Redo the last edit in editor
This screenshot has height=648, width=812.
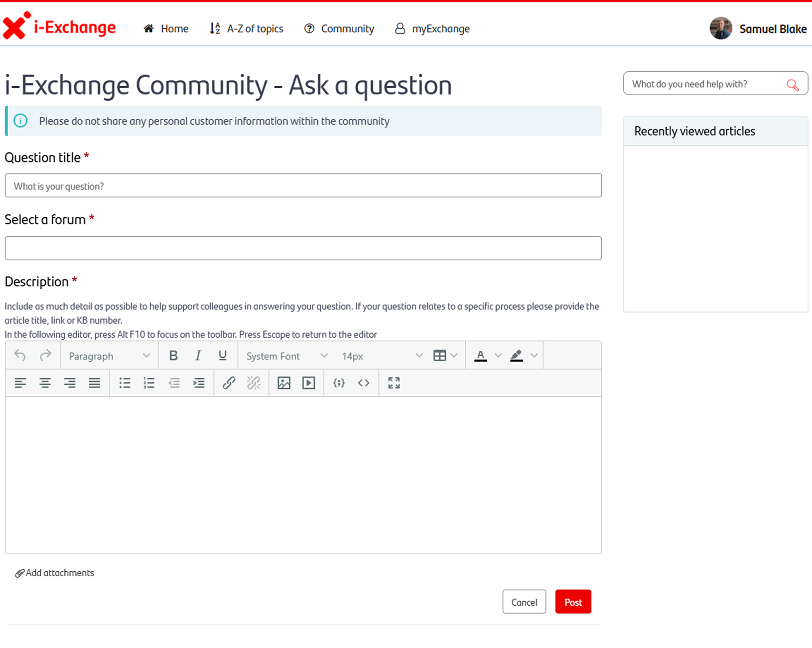pyautogui.click(x=45, y=355)
